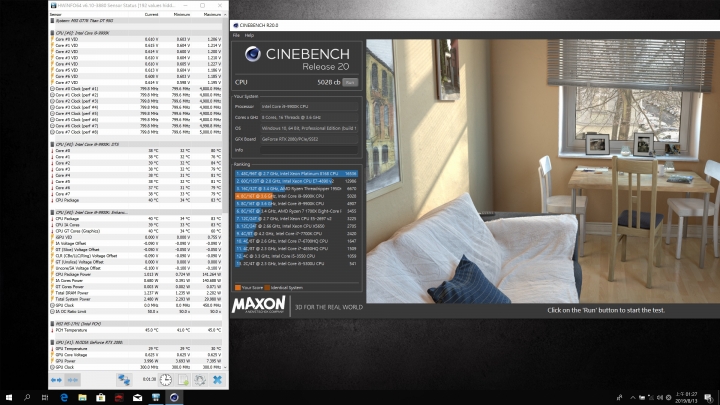Click the Identical System legend swatch
The height and width of the screenshot is (405, 720).
(x=267, y=288)
